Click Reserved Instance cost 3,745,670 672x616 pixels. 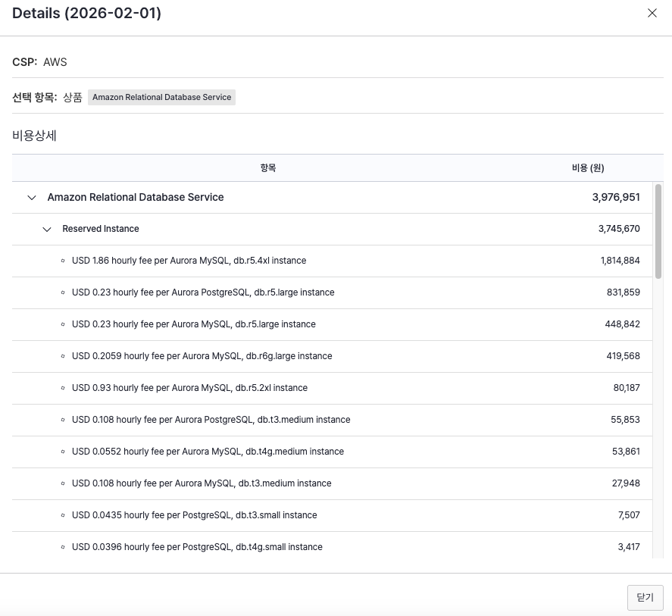619,229
